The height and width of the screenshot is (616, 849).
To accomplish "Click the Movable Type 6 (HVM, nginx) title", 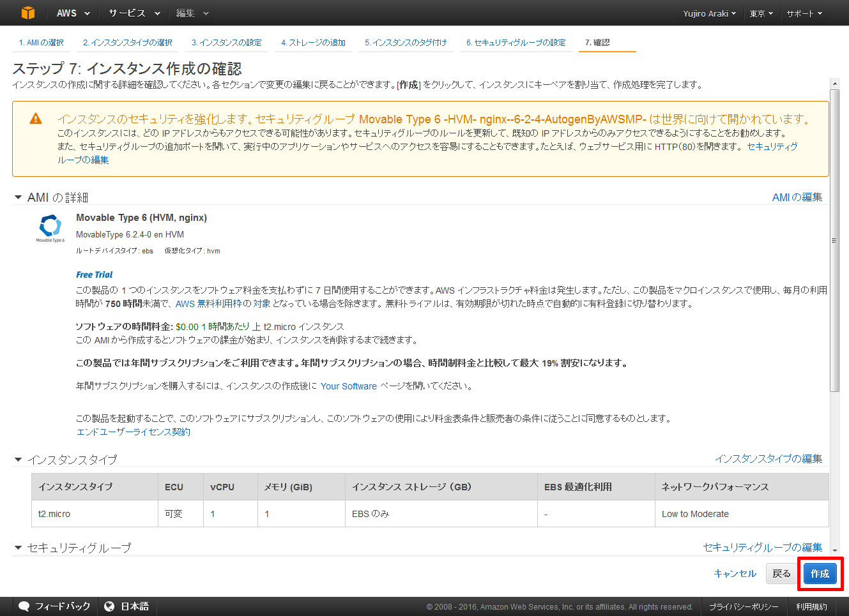I will [x=141, y=218].
